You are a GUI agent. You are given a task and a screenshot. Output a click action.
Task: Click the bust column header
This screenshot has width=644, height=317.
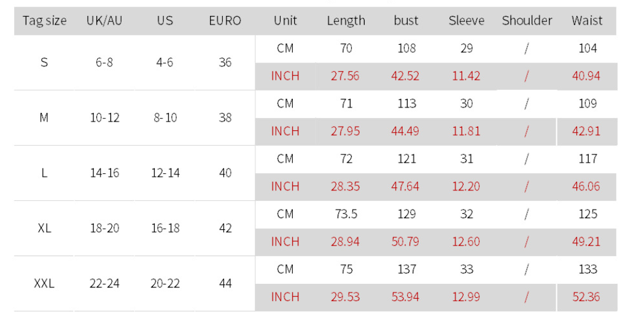(x=406, y=20)
